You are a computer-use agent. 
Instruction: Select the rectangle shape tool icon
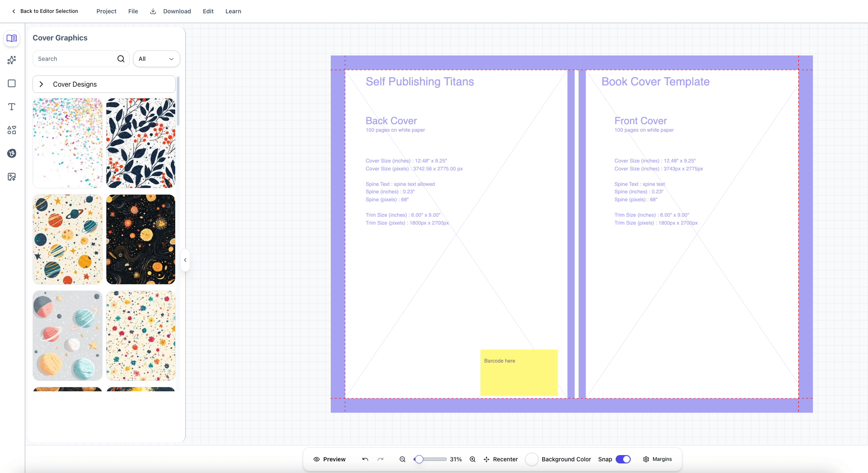point(12,83)
